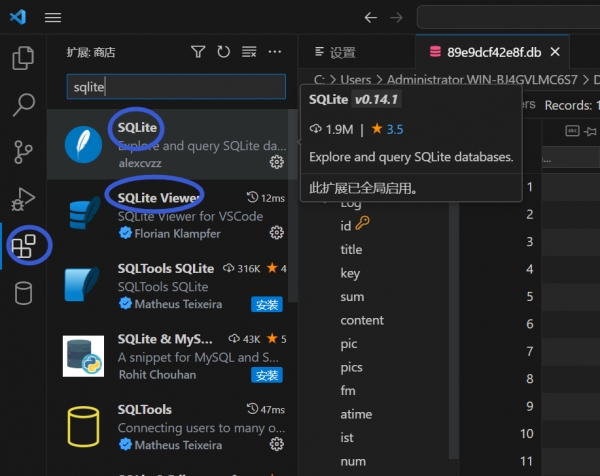600x476 pixels.
Task: Clear extension search results
Action: point(249,52)
